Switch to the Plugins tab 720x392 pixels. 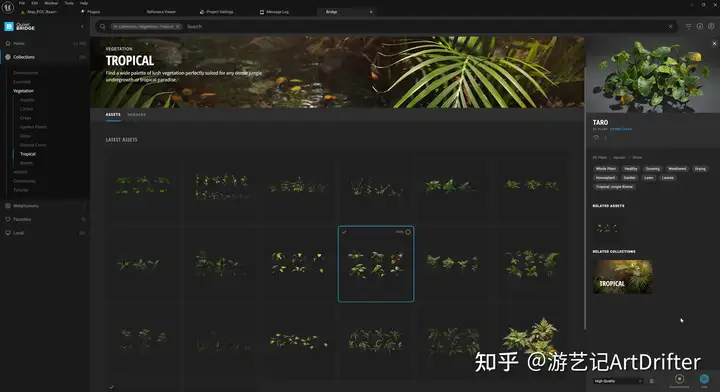pyautogui.click(x=91, y=11)
